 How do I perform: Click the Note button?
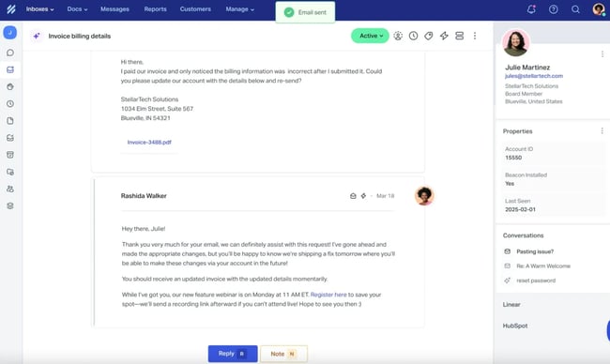click(283, 354)
